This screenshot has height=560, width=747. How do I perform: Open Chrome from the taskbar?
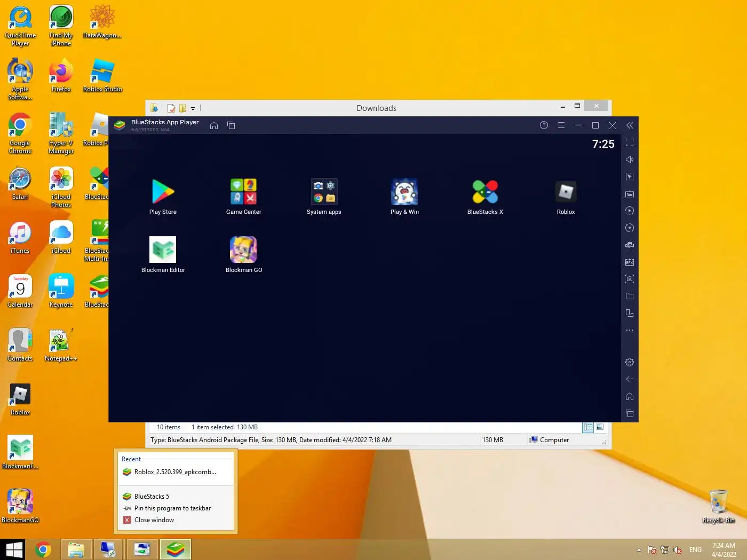(43, 549)
